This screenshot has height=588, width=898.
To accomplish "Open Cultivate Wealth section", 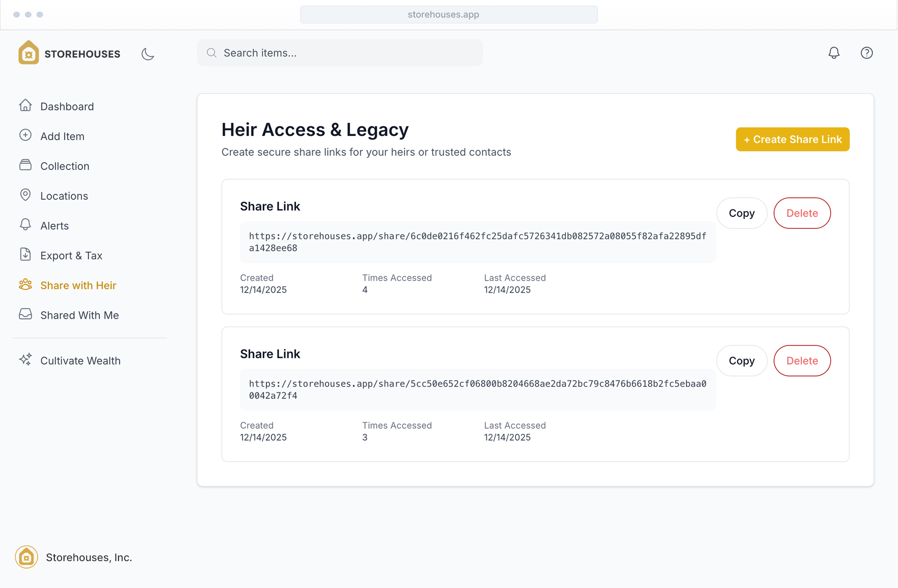I will 80,360.
